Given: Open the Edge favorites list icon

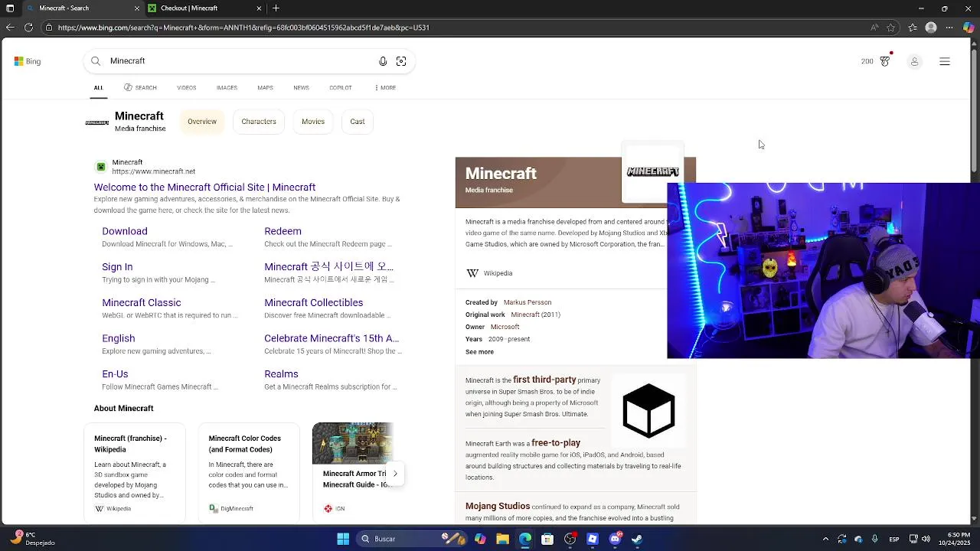Looking at the screenshot, I should pos(913,28).
